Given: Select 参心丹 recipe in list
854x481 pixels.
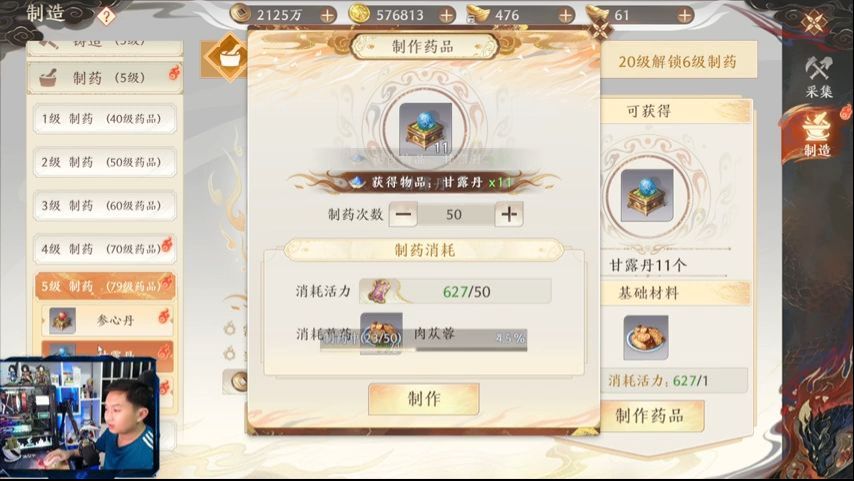Looking at the screenshot, I should coord(108,320).
